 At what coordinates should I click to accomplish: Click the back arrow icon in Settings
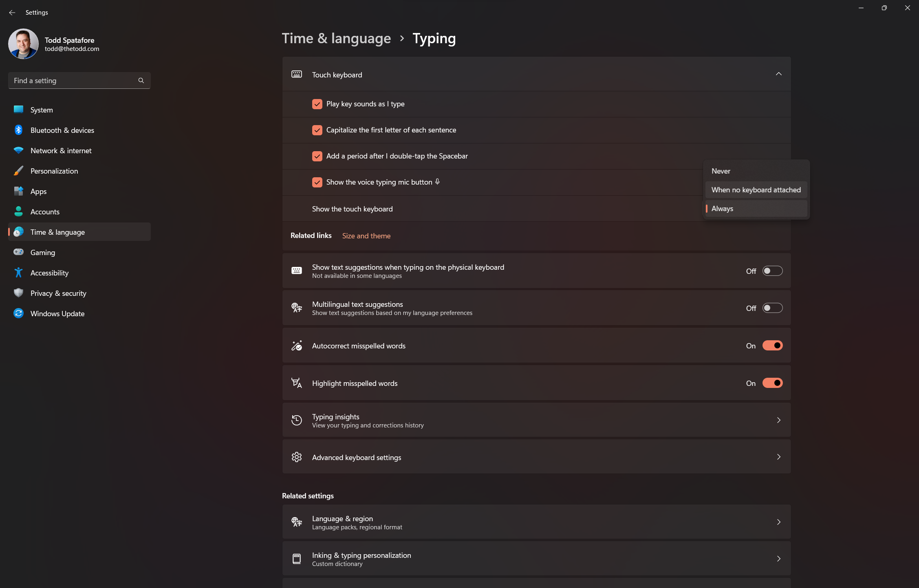click(x=12, y=12)
